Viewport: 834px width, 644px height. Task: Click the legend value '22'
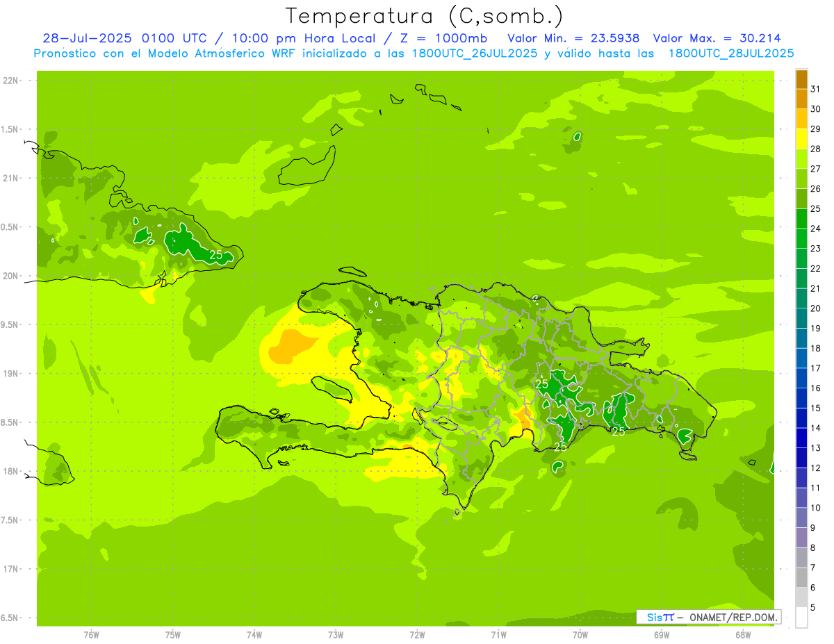pyautogui.click(x=816, y=268)
